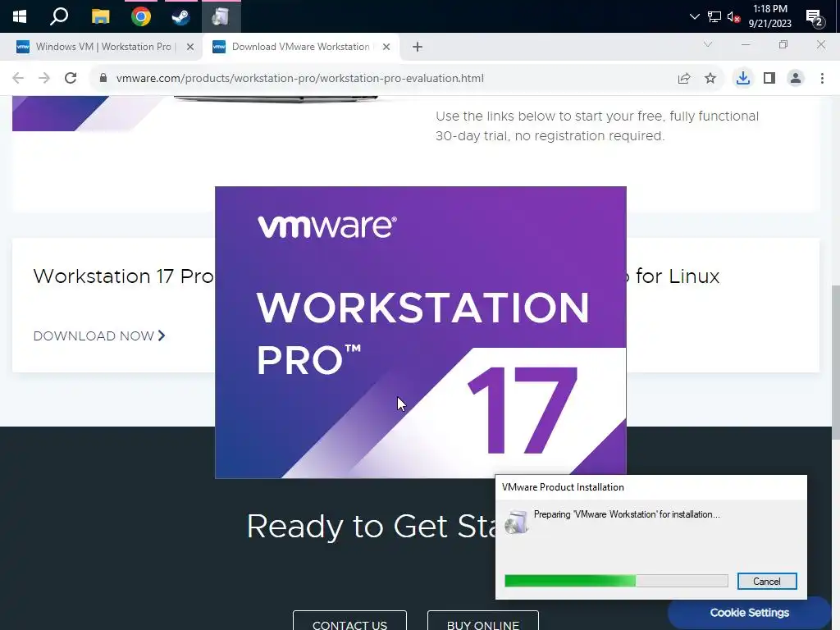The height and width of the screenshot is (630, 840).
Task: Open the Windows Start menu
Action: [20, 16]
